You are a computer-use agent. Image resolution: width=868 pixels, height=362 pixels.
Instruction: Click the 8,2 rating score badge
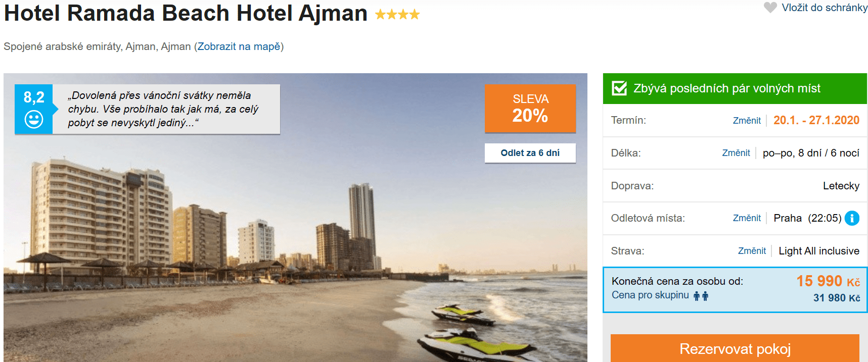coord(34,97)
